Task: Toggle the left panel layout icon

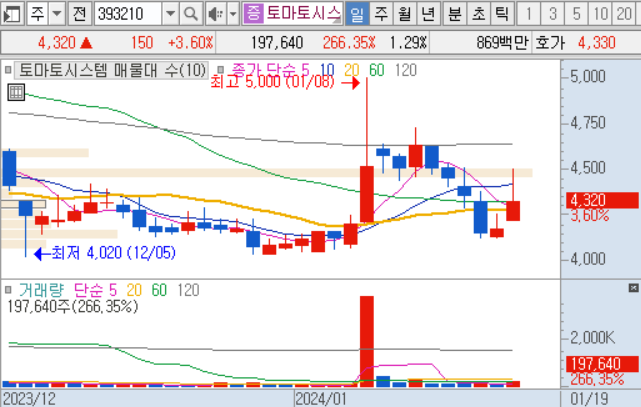Action: point(12,14)
